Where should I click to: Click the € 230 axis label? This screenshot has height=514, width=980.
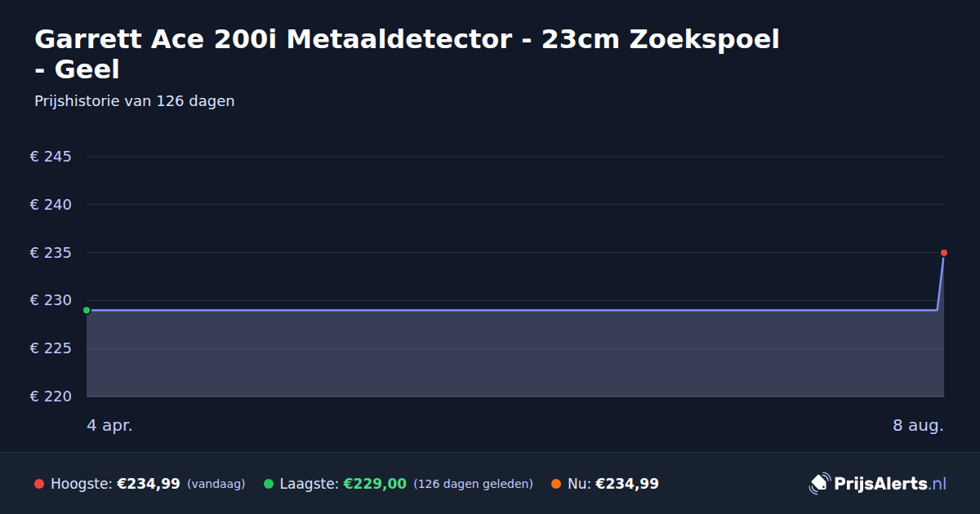click(51, 300)
